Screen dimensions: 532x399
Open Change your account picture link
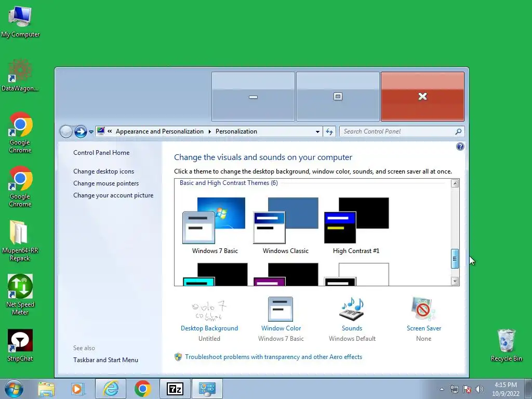[x=113, y=195]
